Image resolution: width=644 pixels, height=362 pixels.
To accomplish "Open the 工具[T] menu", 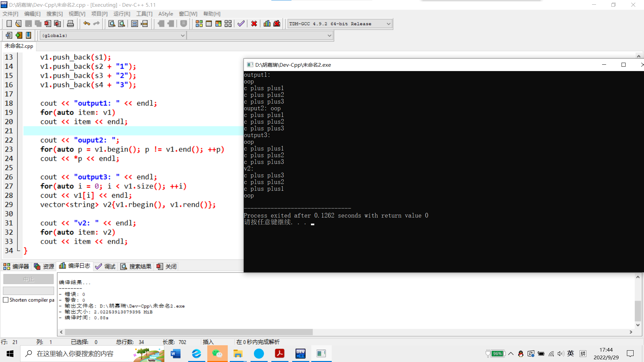I will (144, 14).
